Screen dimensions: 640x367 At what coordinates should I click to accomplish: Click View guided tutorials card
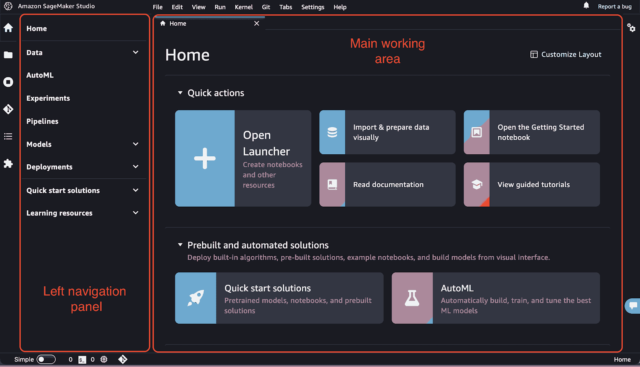pos(532,185)
